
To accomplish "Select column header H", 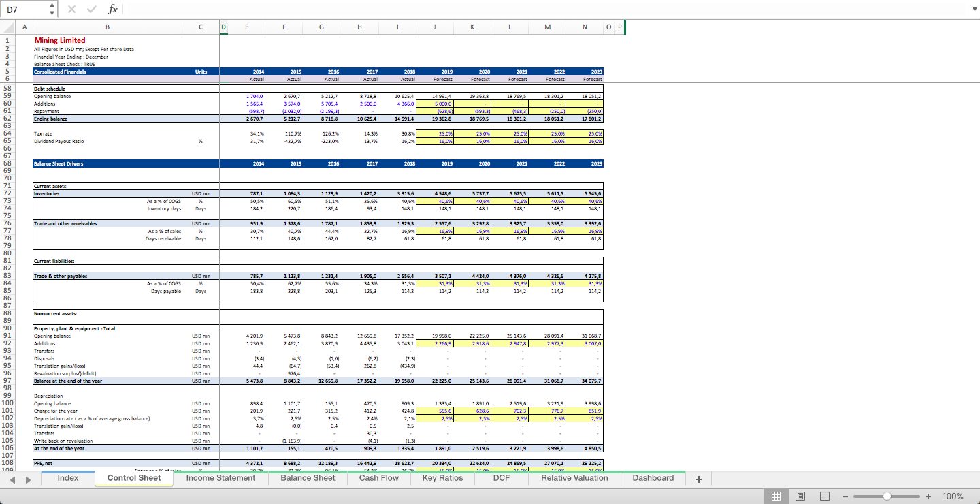I will pos(359,27).
